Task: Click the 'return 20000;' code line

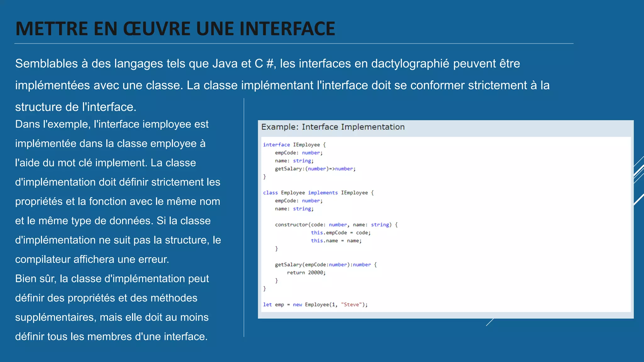Action: coord(306,272)
